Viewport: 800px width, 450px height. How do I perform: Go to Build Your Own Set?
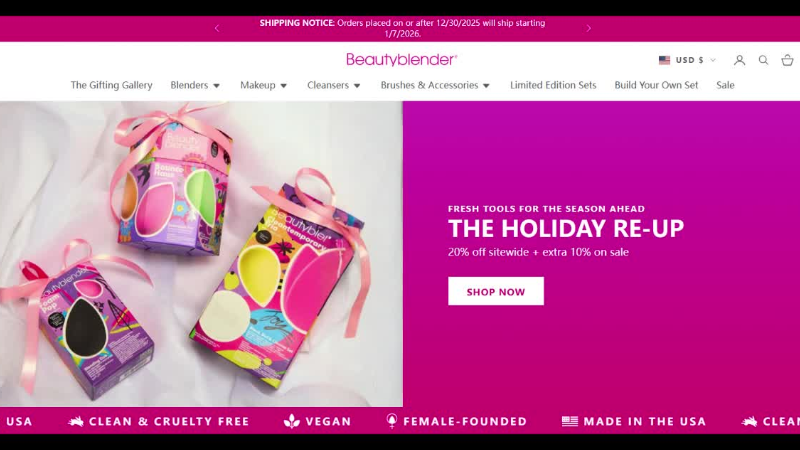(656, 85)
